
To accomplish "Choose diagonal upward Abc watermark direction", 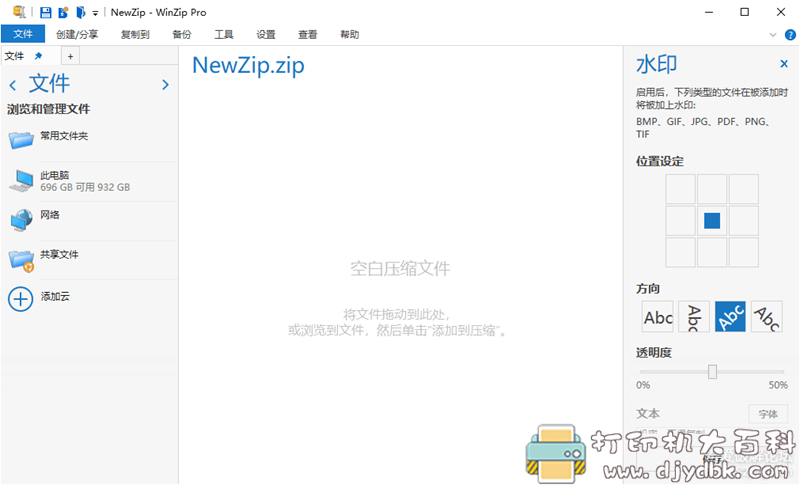I will (x=730, y=317).
